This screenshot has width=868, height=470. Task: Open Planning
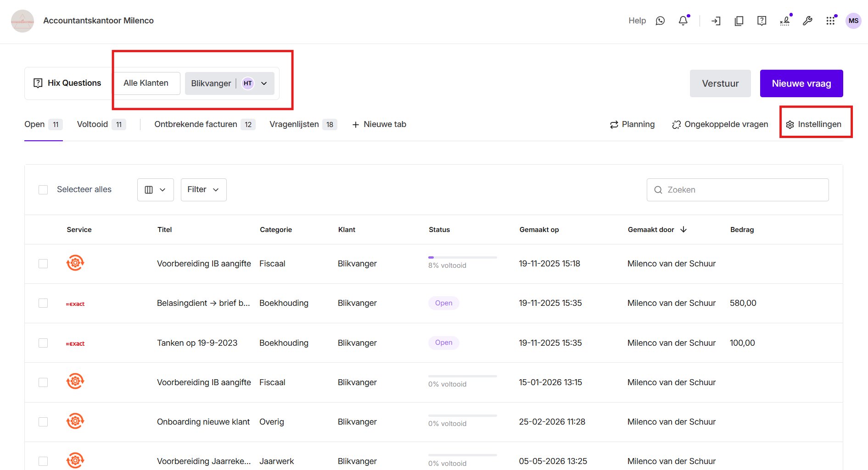632,124
